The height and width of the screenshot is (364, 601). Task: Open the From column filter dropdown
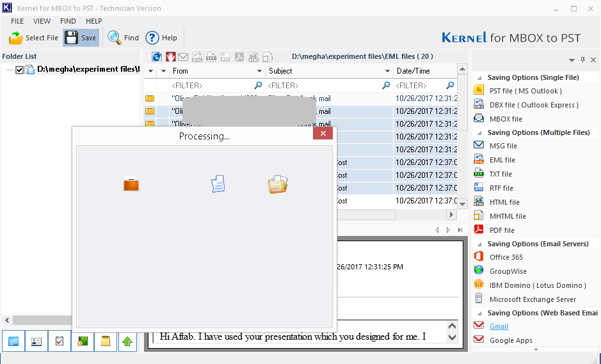(259, 71)
